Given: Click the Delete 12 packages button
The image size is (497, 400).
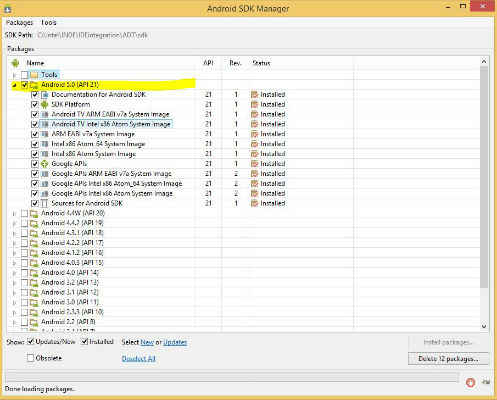Looking at the screenshot, I should 448,359.
